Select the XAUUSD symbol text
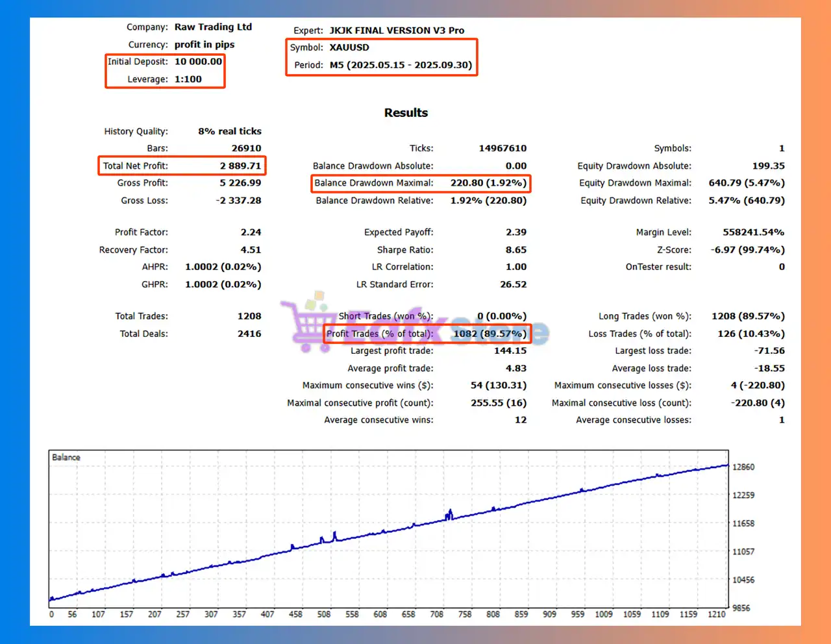 [x=349, y=47]
